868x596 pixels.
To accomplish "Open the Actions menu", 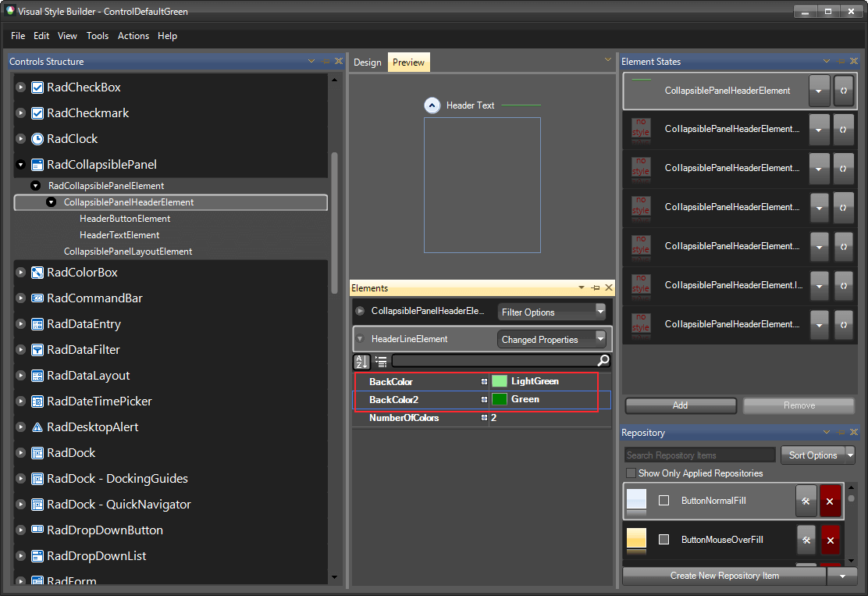I will 133,36.
